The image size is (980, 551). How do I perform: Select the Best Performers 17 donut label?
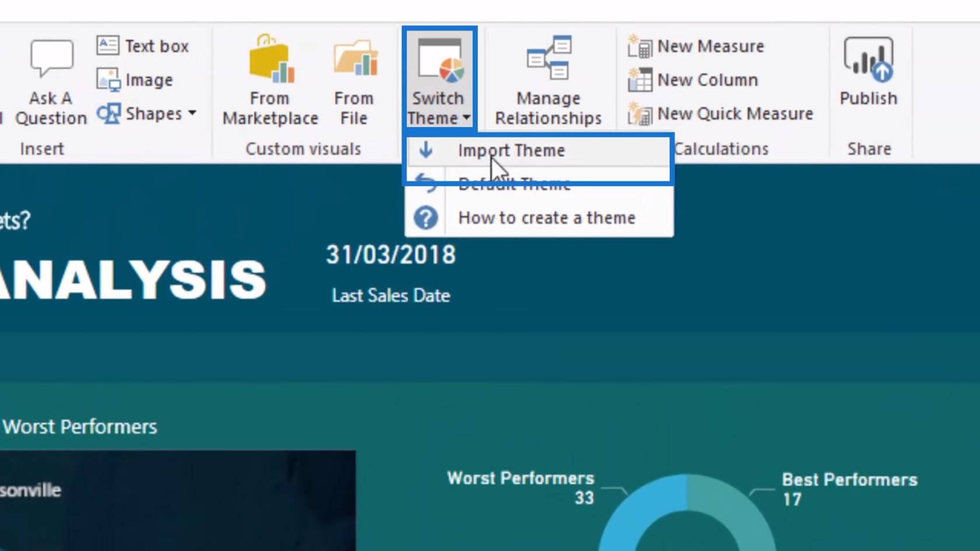[x=849, y=489]
